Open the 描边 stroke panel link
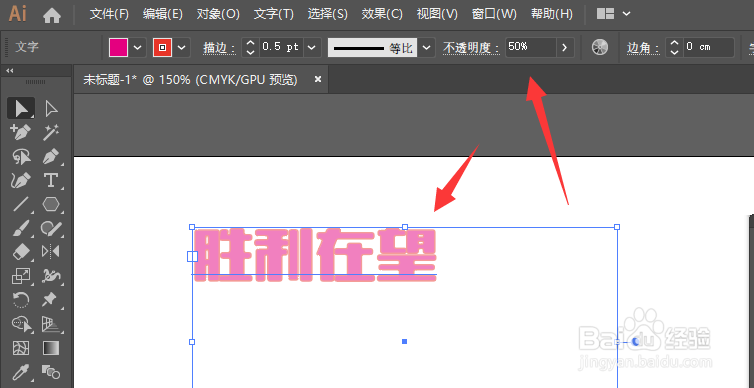754x388 pixels. pyautogui.click(x=219, y=48)
